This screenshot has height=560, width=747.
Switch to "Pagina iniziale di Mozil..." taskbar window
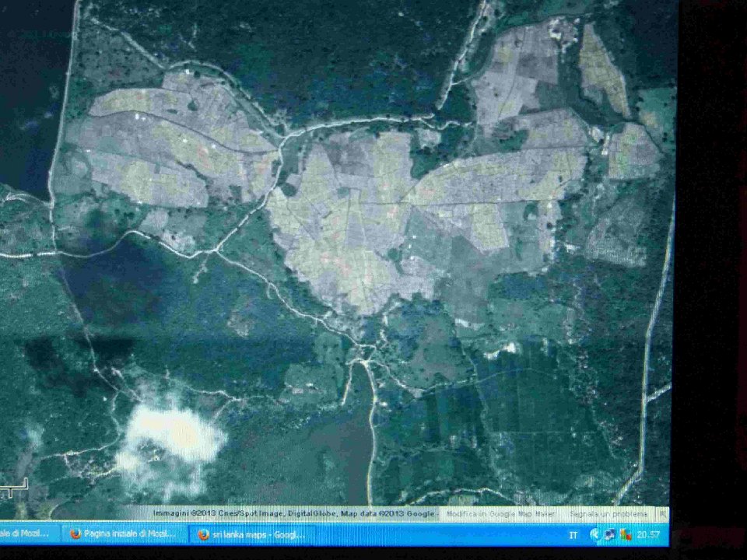pos(125,535)
